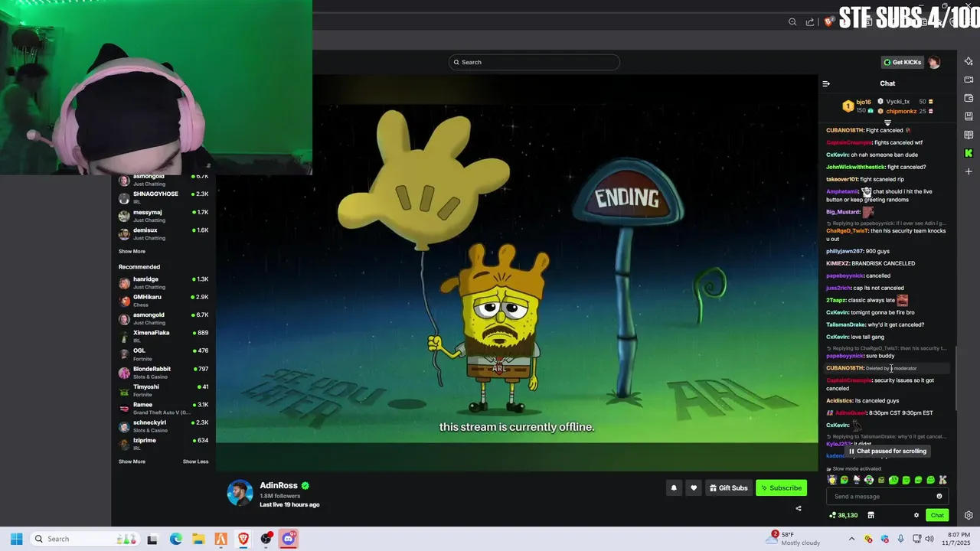Screen dimensions: 980x551
Task: Open File Explorer in the taskbar
Action: [x=198, y=539]
